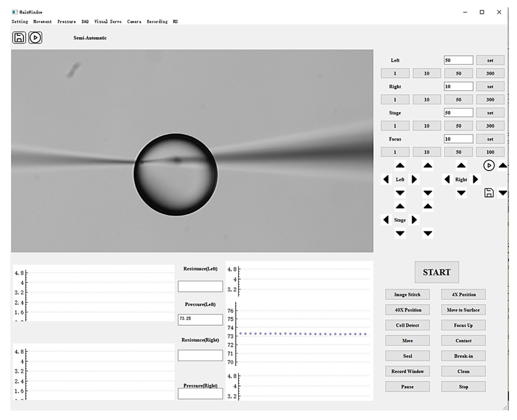Open the Pressure menu
Viewport: 517px width, 420px height.
click(x=66, y=22)
